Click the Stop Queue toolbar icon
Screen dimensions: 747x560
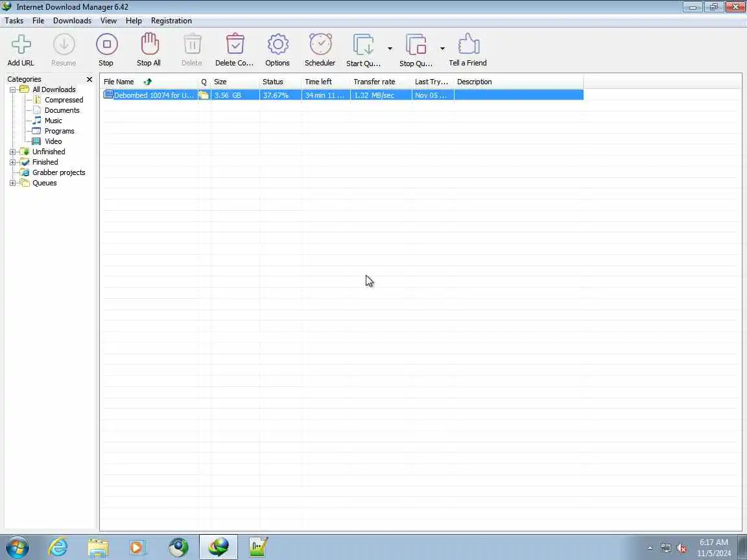tap(416, 45)
